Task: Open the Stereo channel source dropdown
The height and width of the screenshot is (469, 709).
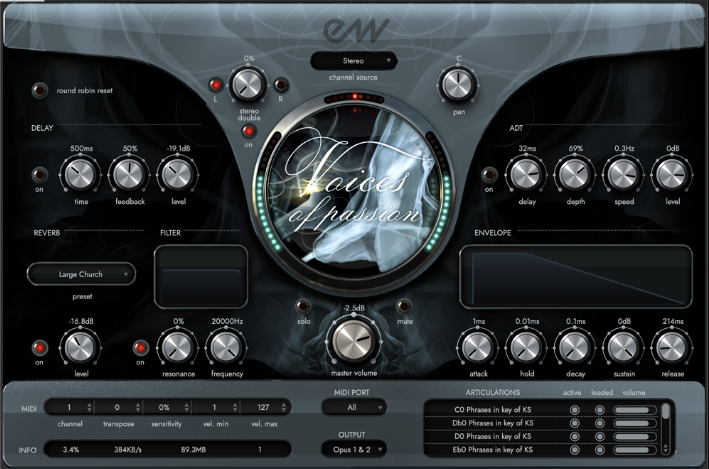Action: point(353,61)
